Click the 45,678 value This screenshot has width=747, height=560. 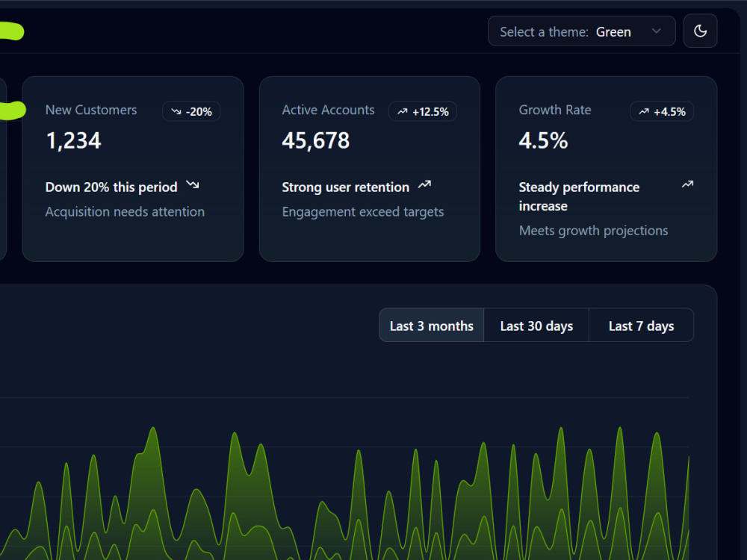coord(316,141)
